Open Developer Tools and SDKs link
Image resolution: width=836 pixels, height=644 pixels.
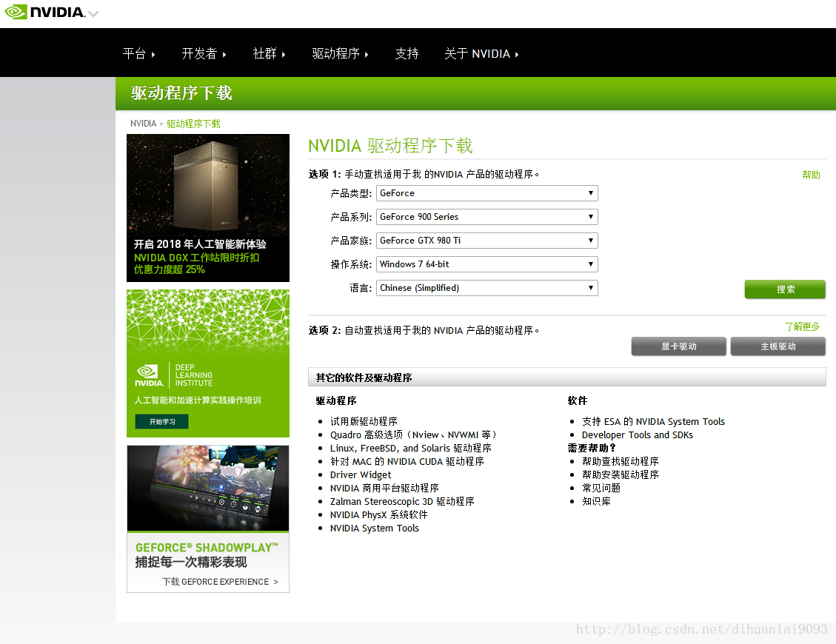[637, 435]
